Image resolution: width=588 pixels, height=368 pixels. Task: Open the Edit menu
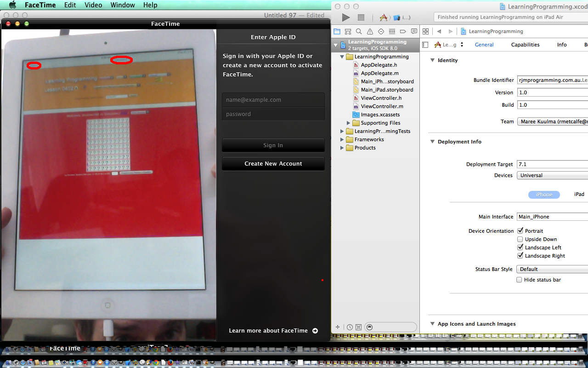coord(70,5)
